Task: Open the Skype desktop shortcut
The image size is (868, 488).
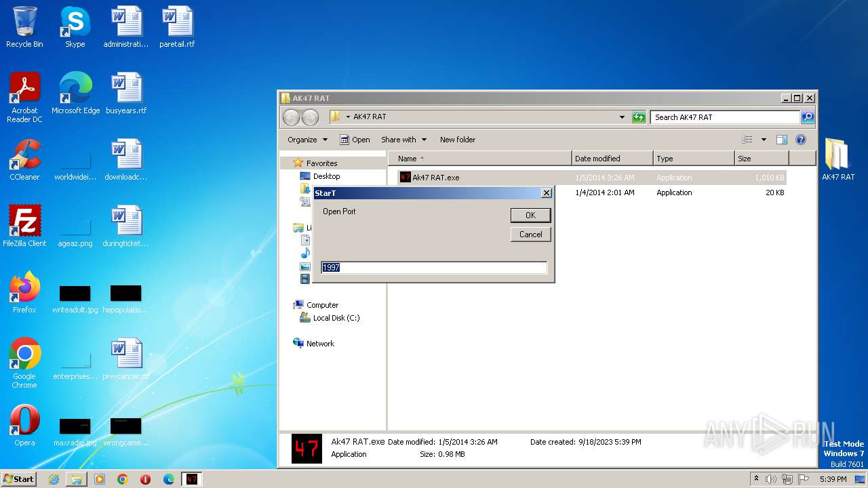Action: click(x=75, y=27)
